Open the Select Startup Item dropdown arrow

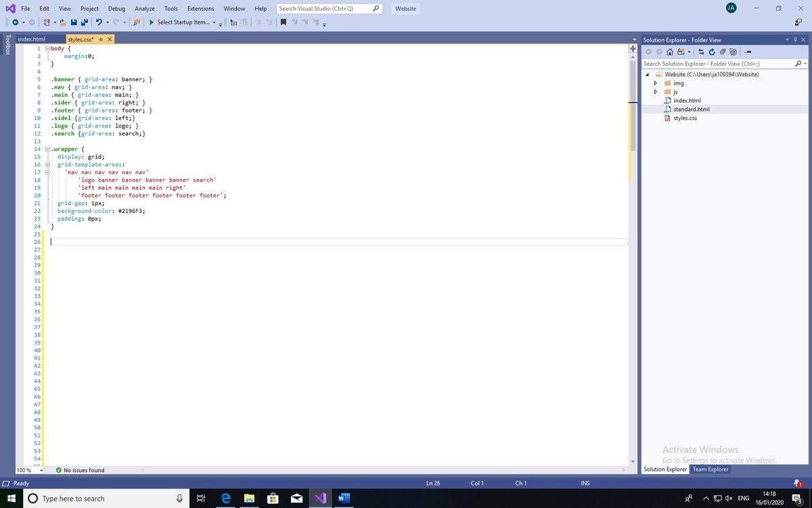coord(214,22)
